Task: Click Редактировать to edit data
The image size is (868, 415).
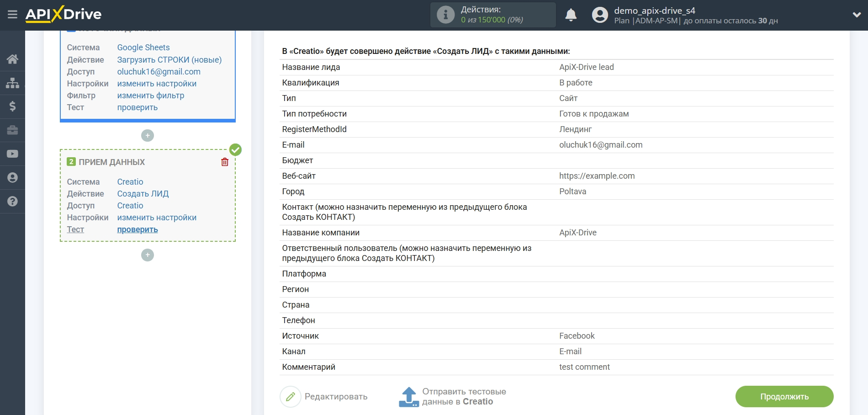Action: (x=324, y=397)
